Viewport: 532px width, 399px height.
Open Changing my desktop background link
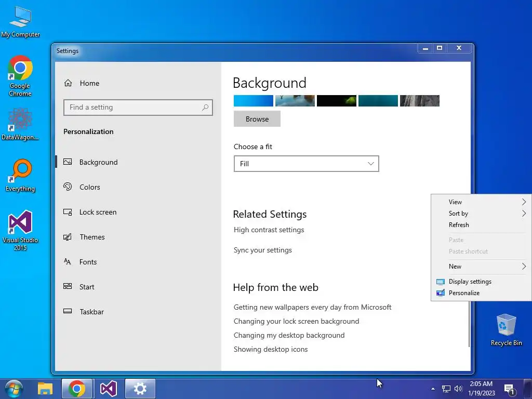point(289,335)
